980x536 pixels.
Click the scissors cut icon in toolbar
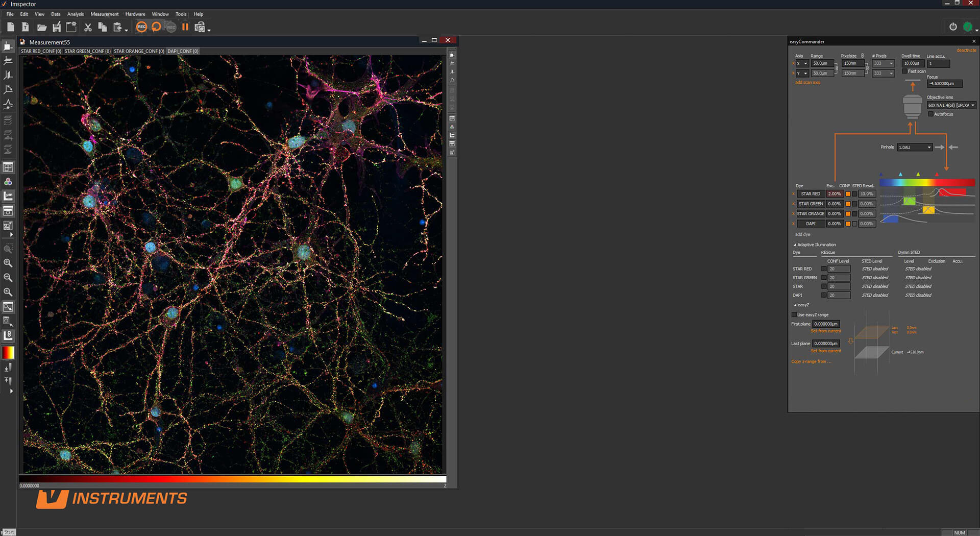[x=88, y=27]
